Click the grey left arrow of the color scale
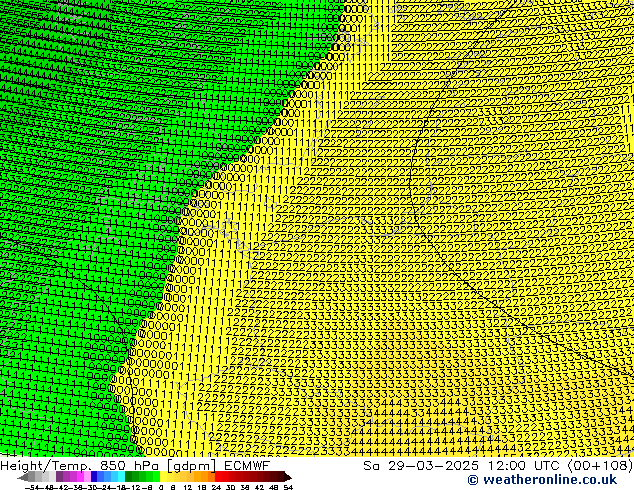Viewport: 634px width, 490px height. click(x=23, y=477)
